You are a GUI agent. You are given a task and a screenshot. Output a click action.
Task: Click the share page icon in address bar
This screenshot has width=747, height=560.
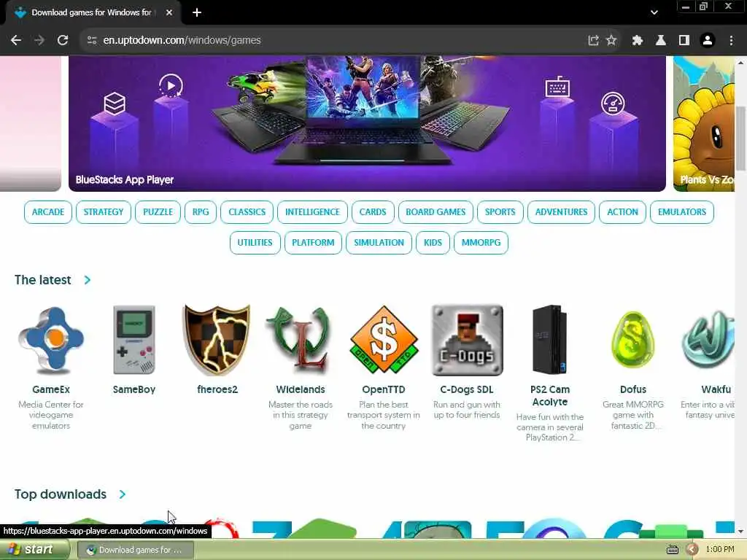click(x=593, y=41)
